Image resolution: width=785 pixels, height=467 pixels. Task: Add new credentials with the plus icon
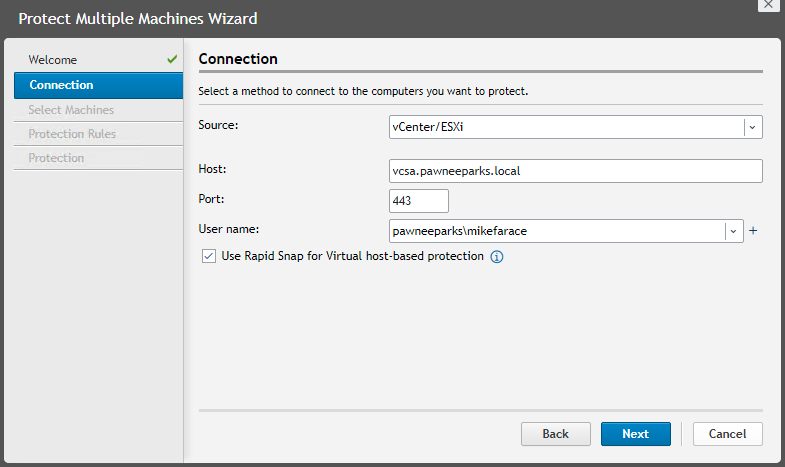tap(753, 231)
